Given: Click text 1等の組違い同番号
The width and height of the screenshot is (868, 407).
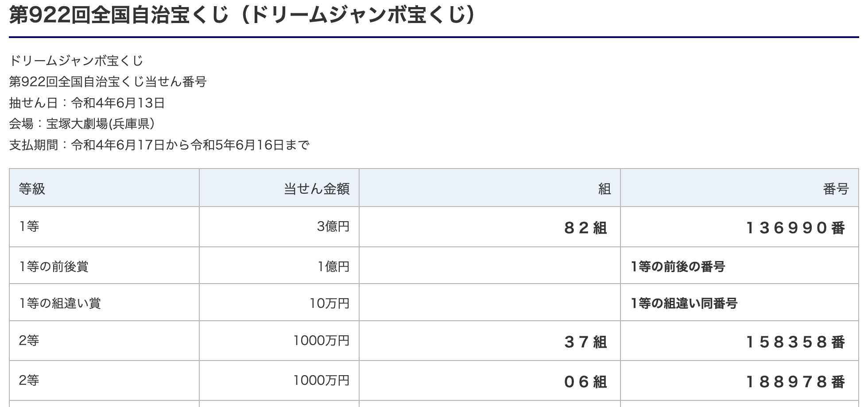Looking at the screenshot, I should tap(684, 303).
